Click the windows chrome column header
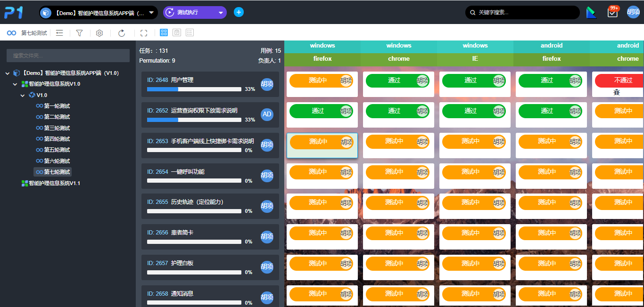This screenshot has height=307, width=644. (399, 52)
